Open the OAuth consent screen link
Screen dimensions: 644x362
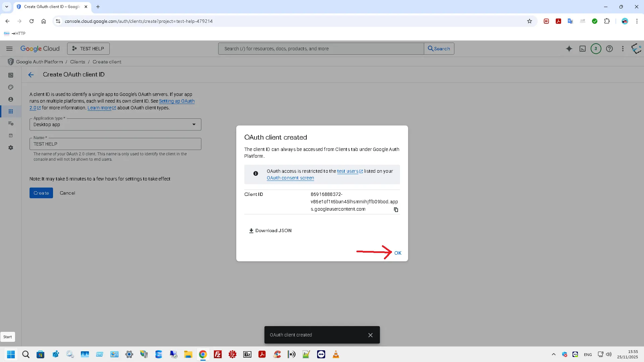click(x=290, y=178)
